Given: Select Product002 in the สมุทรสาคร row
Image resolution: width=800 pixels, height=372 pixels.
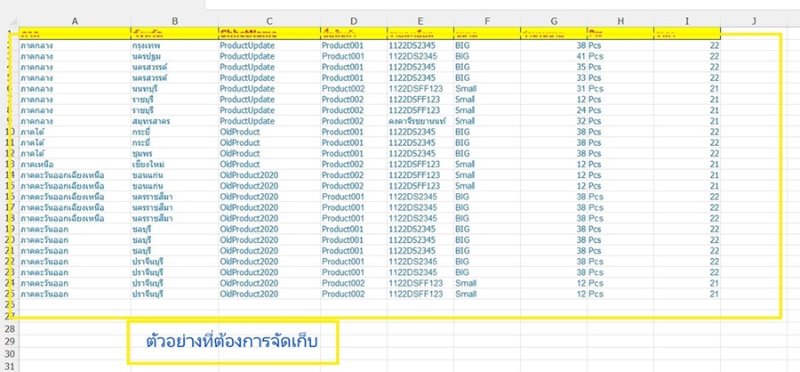Looking at the screenshot, I should pos(354,121).
